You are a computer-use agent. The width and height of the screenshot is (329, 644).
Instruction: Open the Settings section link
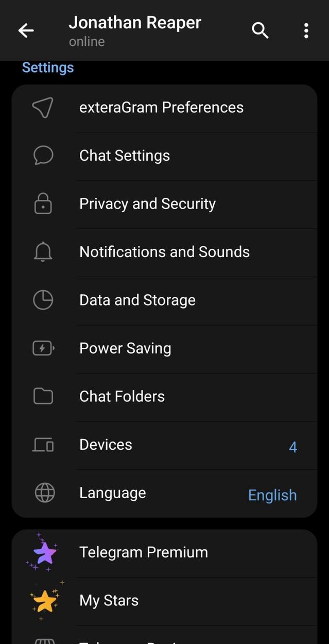[x=47, y=67]
